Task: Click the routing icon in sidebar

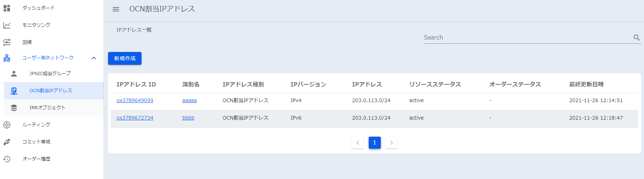Action: tap(7, 125)
